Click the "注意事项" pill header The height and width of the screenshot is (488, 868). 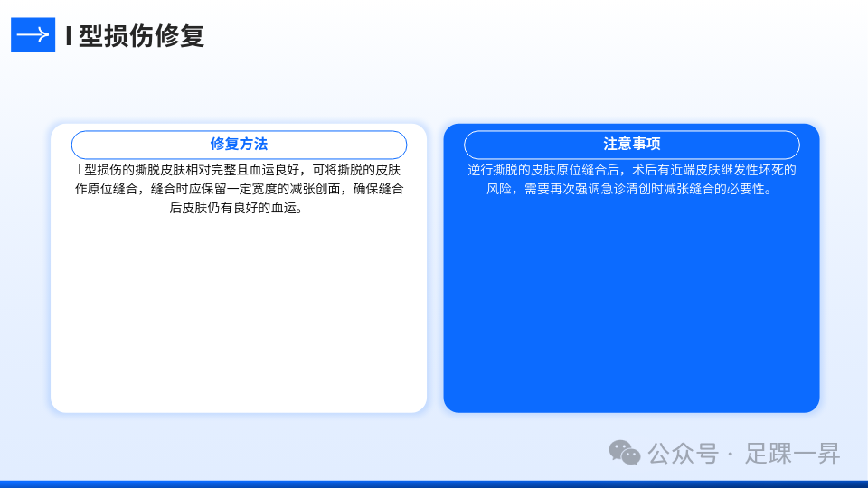coord(632,145)
